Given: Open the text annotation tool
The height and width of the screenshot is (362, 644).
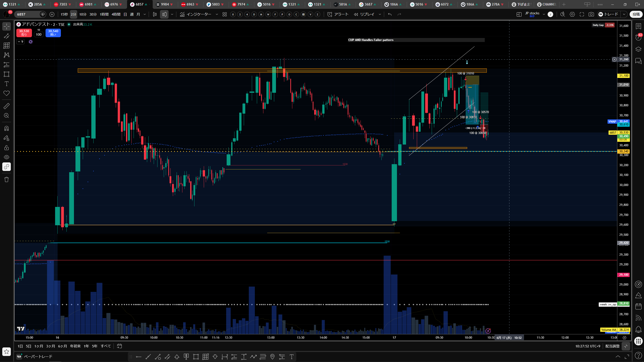Looking at the screenshot, I should (x=7, y=84).
